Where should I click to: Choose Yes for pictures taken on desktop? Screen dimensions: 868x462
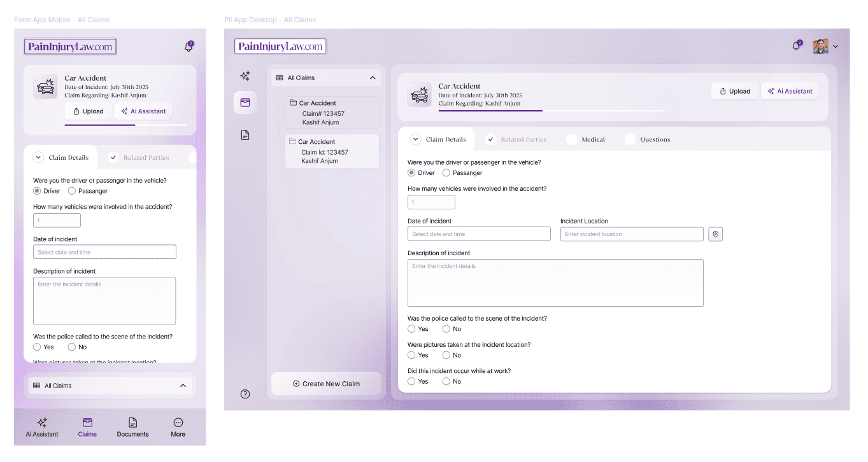pos(411,355)
